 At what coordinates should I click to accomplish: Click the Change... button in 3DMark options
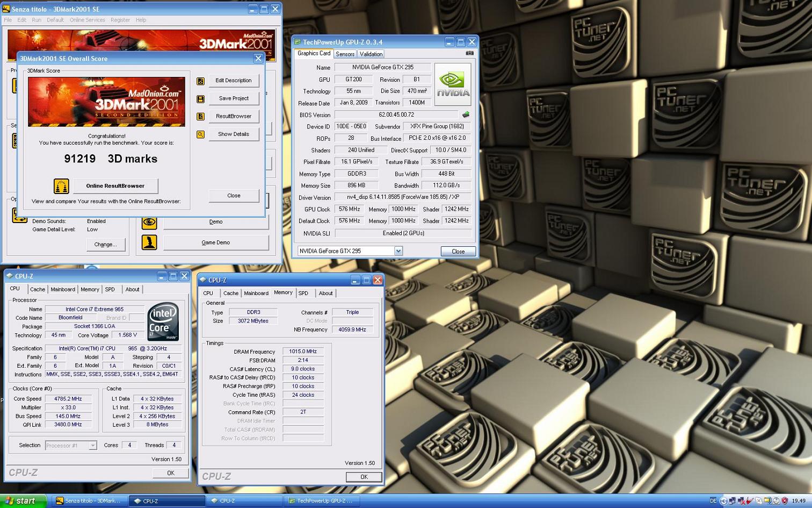pos(106,245)
